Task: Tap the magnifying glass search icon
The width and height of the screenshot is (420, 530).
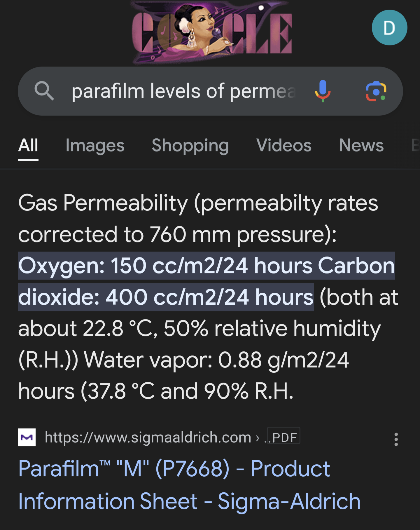Action: coord(44,91)
